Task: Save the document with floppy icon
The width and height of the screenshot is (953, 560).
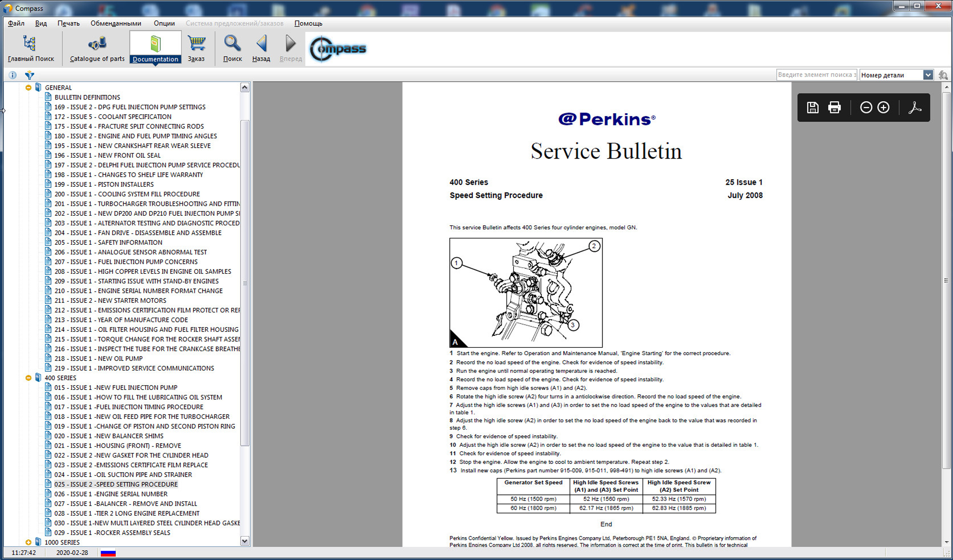Action: (812, 108)
